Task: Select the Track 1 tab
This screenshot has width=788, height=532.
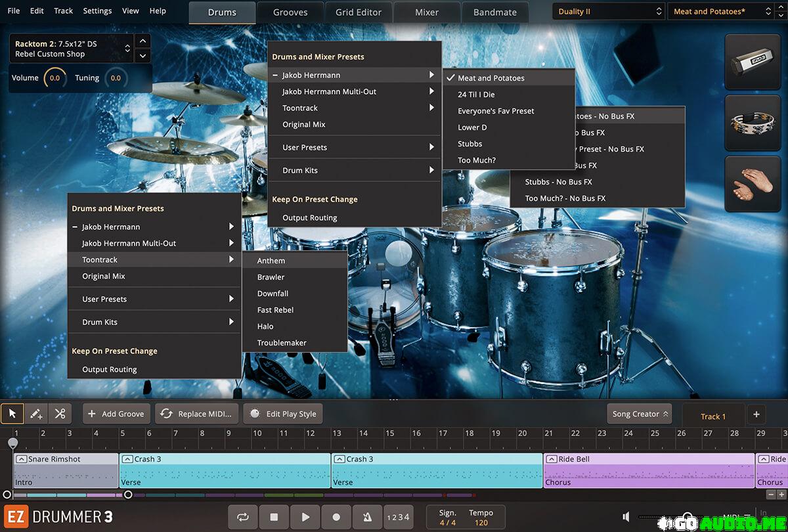Action: 713,416
